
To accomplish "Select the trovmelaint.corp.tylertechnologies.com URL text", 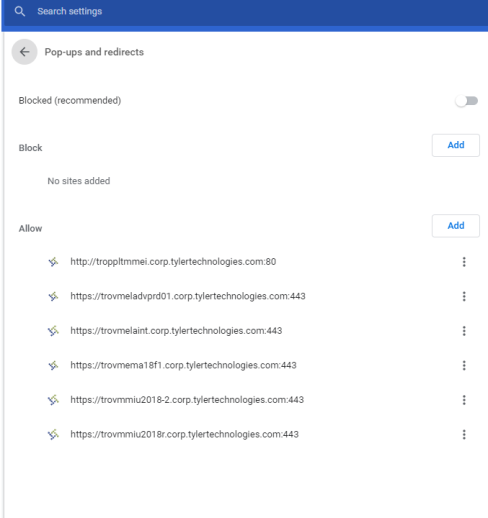I will [176, 331].
